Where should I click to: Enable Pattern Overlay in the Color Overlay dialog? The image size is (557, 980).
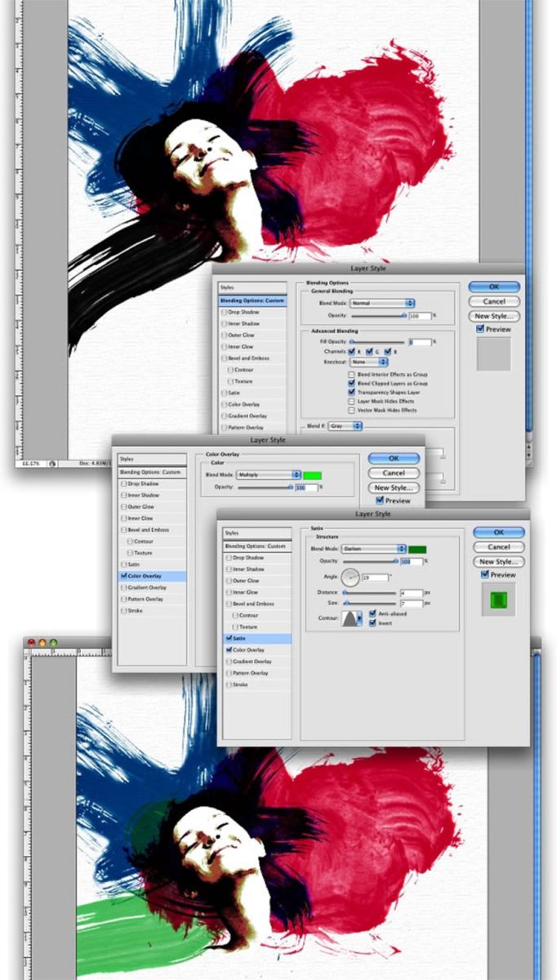click(124, 599)
